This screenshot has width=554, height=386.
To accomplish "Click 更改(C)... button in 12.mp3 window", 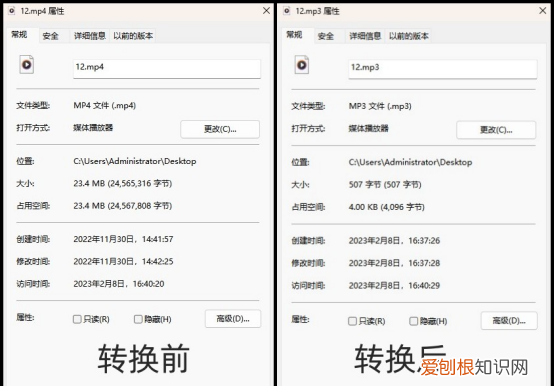I will coord(496,130).
